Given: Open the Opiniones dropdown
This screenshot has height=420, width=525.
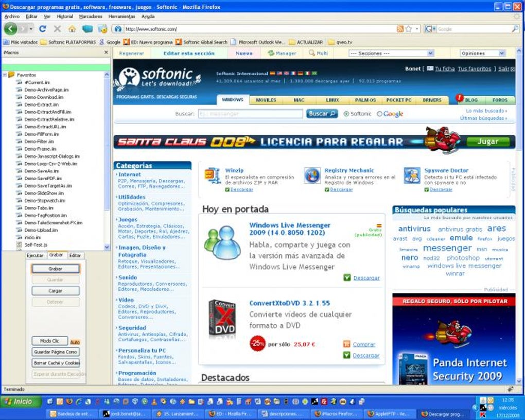Looking at the screenshot, I should [x=482, y=53].
